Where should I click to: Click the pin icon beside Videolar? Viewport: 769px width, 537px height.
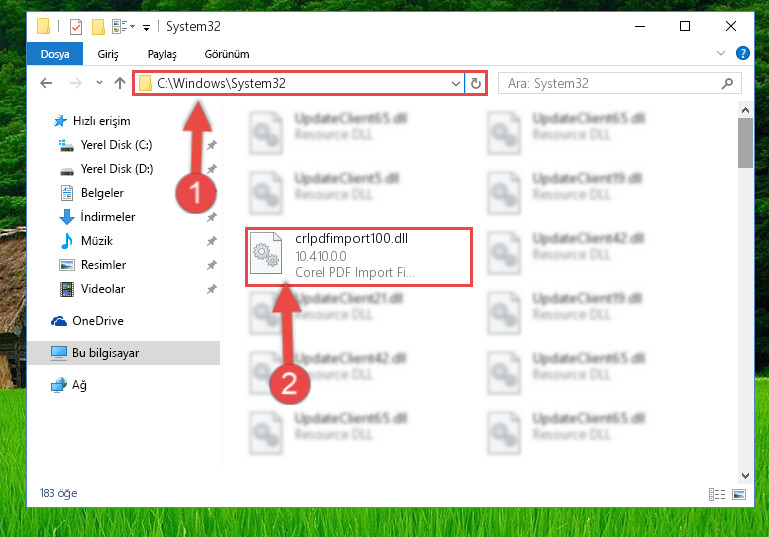coord(211,289)
